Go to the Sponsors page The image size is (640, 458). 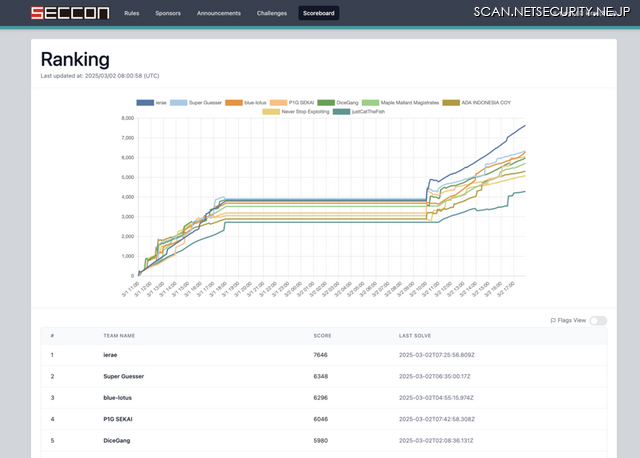pyautogui.click(x=168, y=14)
